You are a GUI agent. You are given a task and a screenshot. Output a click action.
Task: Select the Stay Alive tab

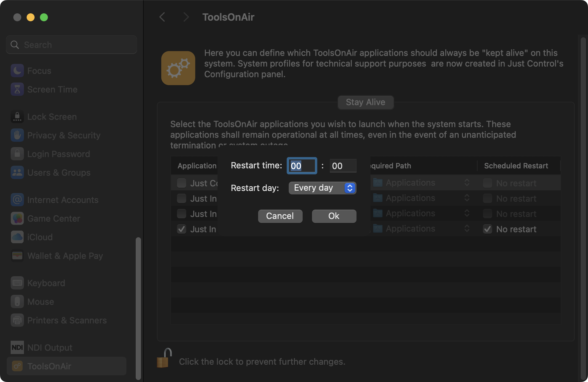366,102
